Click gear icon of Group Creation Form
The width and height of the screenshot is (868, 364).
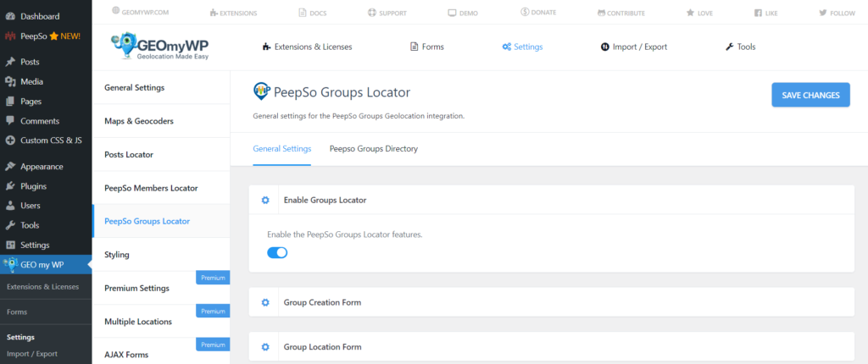click(265, 302)
